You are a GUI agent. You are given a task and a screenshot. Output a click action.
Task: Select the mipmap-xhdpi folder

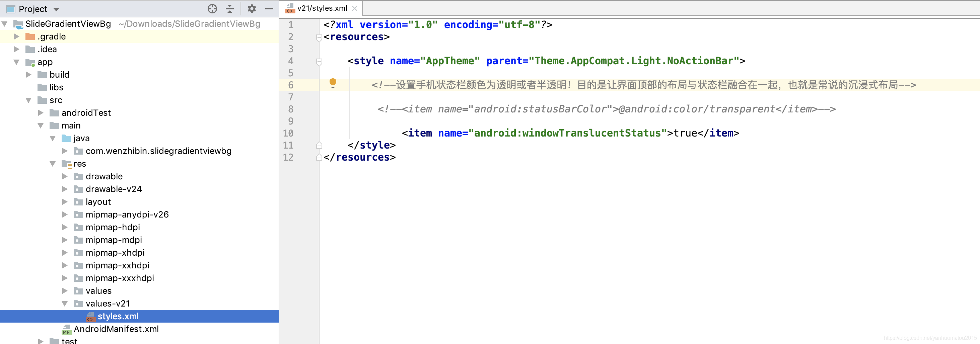pyautogui.click(x=115, y=253)
